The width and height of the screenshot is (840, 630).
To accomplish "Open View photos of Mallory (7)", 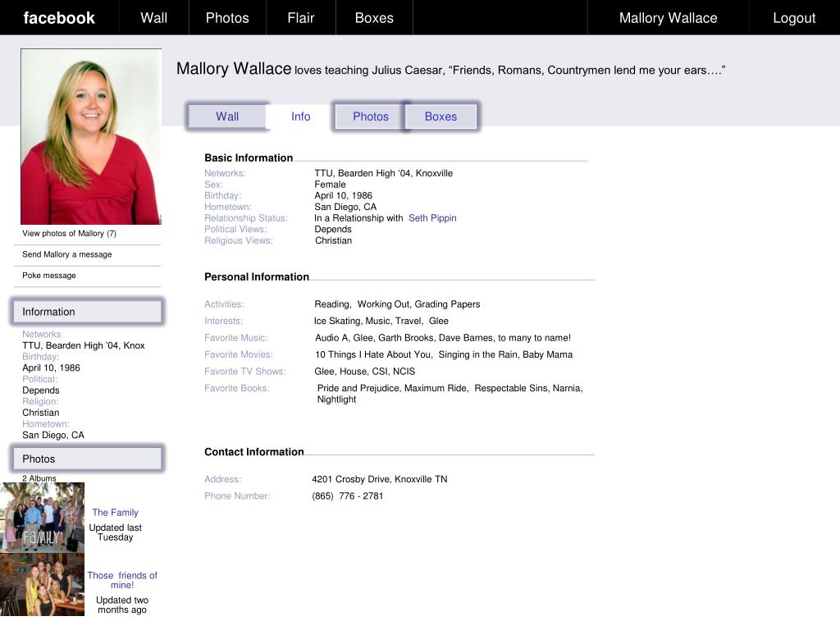I will tap(69, 234).
